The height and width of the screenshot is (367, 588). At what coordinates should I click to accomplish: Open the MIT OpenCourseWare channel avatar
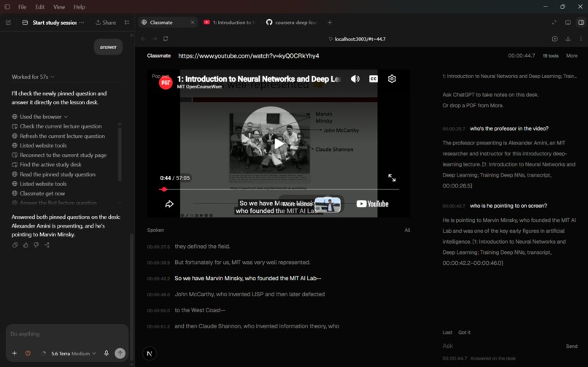166,82
